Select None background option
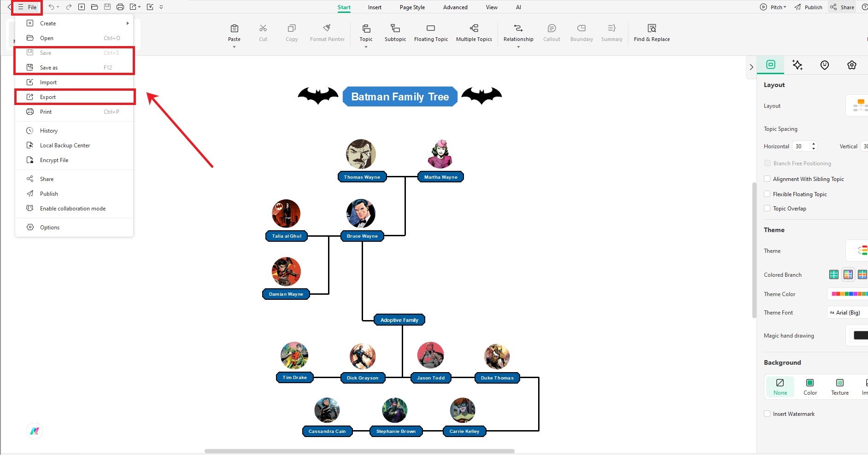 point(780,386)
